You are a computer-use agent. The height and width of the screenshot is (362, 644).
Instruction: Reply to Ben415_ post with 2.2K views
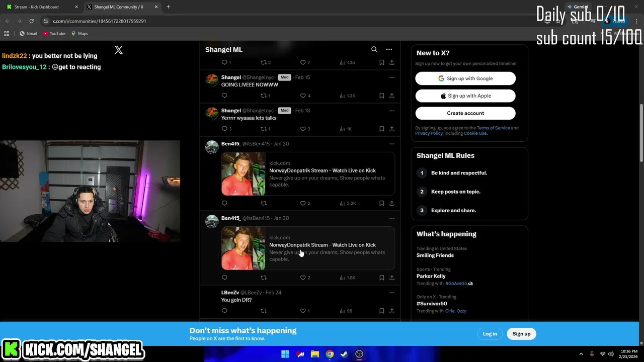(224, 203)
